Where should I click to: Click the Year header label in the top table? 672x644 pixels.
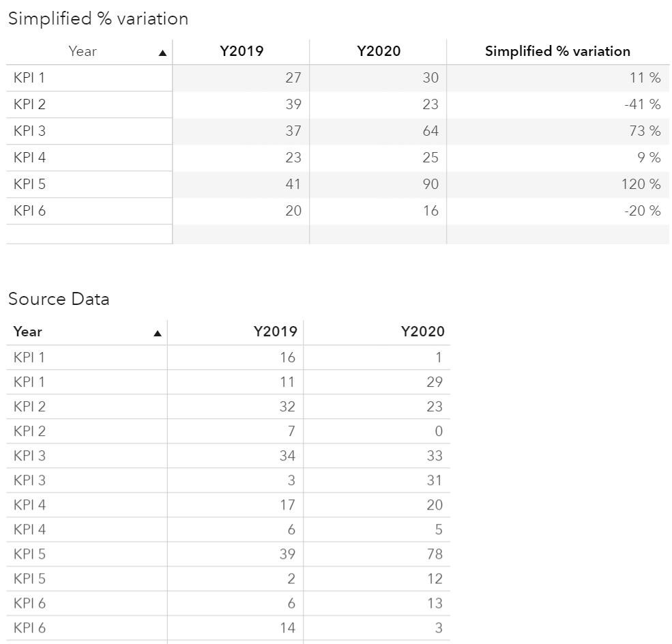point(83,51)
